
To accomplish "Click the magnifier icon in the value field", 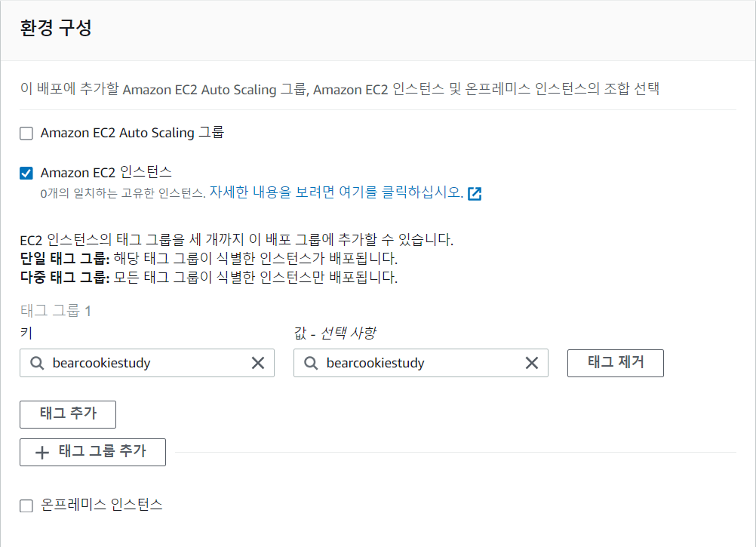I will (311, 363).
